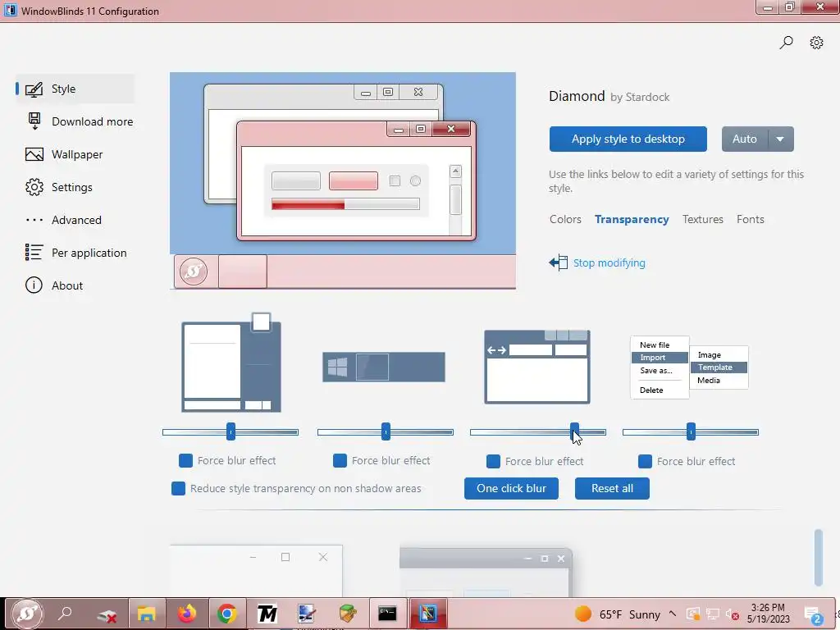Show hidden system tray icons

pyautogui.click(x=673, y=614)
